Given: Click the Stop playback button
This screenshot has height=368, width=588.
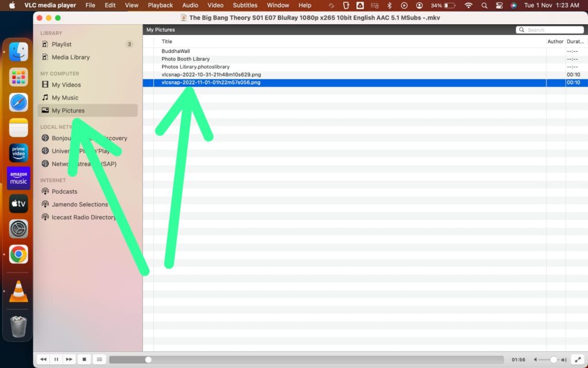Looking at the screenshot, I should [84, 359].
